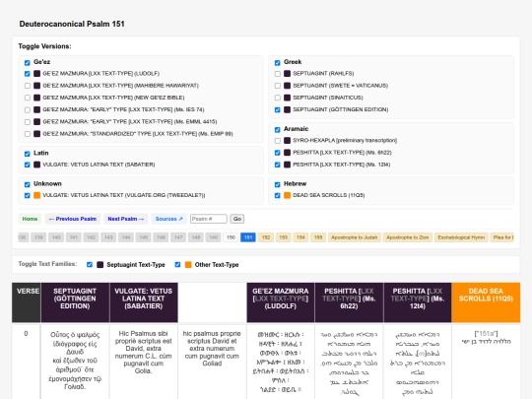
Task: Toggle the Greek language group checkbox
Action: [x=277, y=63]
